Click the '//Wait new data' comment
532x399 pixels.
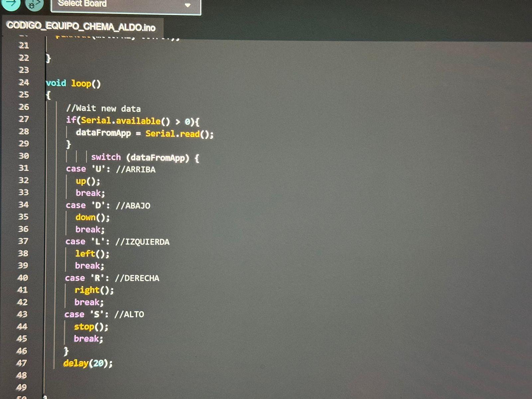point(103,108)
